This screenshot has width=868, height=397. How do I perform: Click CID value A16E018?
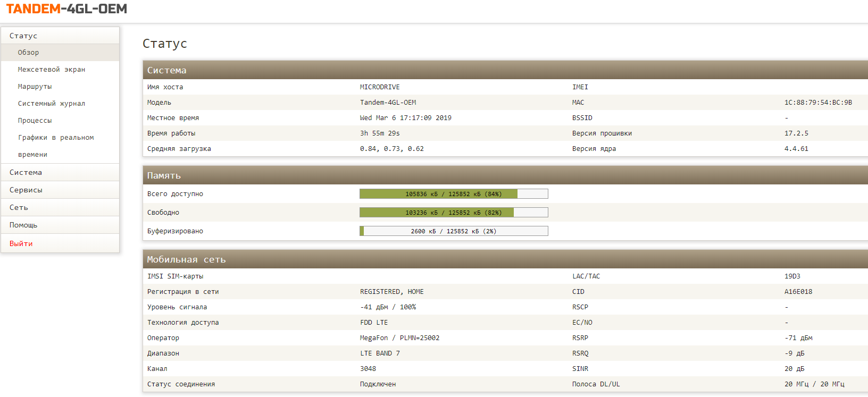coord(798,292)
